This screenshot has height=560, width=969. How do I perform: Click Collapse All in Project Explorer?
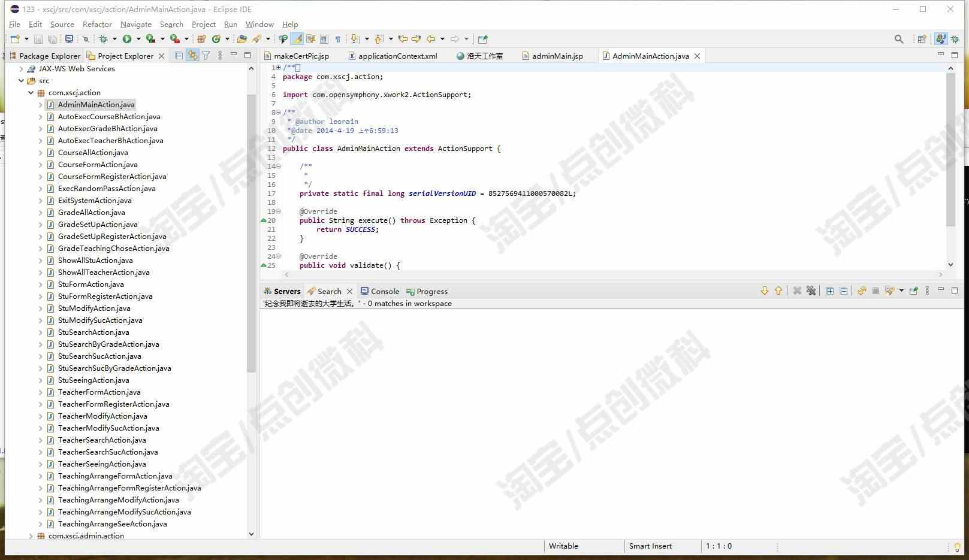tap(179, 56)
